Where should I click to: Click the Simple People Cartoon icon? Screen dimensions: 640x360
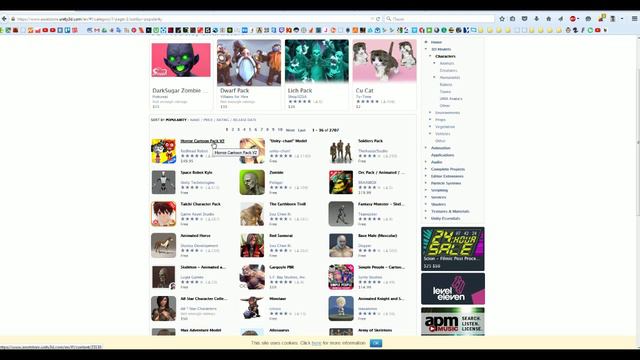341,277
